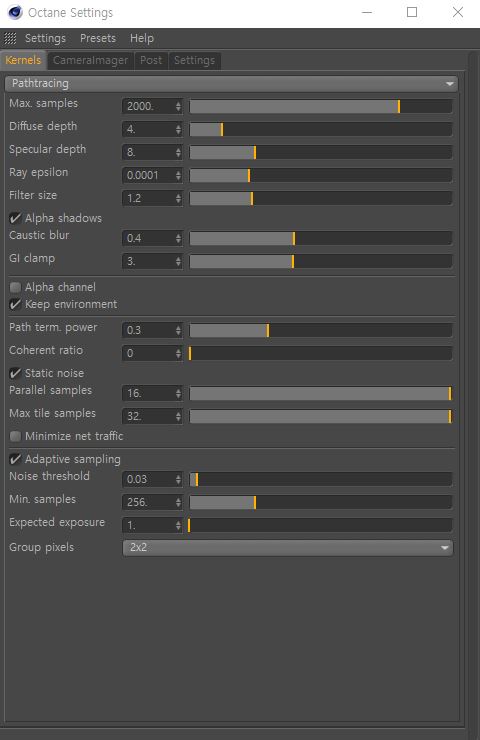The height and width of the screenshot is (740, 480).
Task: Click the Filter size slider bar
Action: [x=321, y=198]
